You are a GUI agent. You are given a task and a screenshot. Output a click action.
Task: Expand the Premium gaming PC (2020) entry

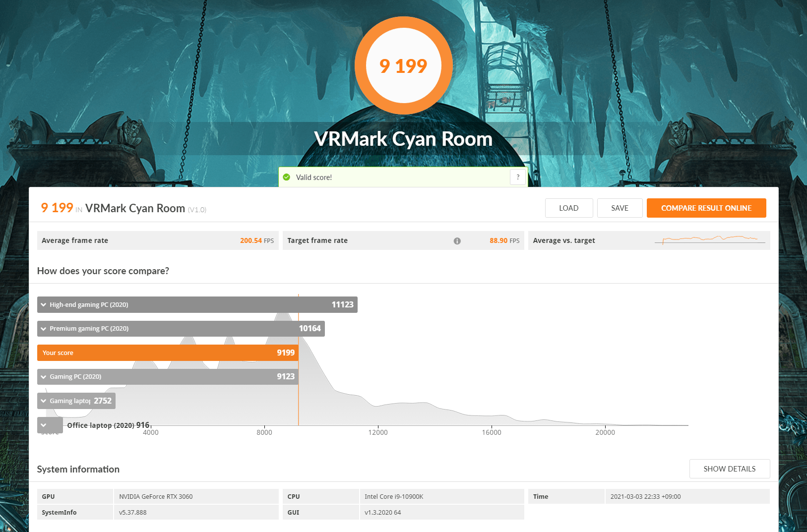pyautogui.click(x=44, y=329)
